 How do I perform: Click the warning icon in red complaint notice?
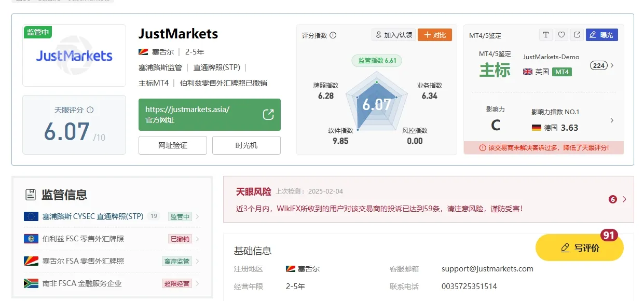(483, 148)
